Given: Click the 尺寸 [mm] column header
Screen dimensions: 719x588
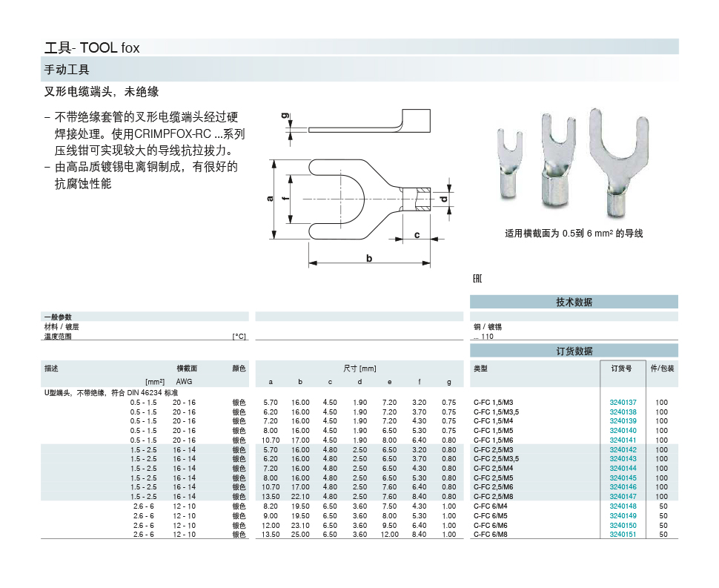Looking at the screenshot, I should tap(359, 369).
